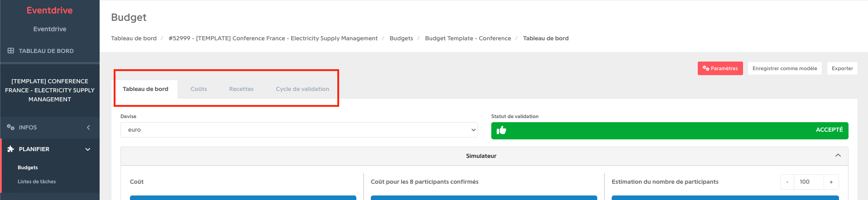Click the Exporter button
Image resolution: width=868 pixels, height=200 pixels.
[x=842, y=68]
